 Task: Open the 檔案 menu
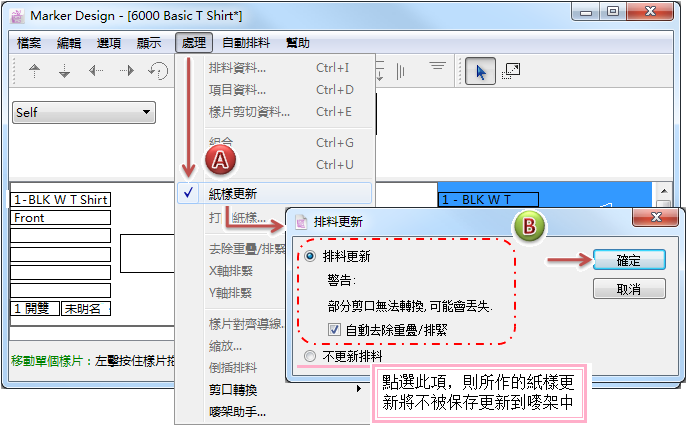tap(29, 43)
